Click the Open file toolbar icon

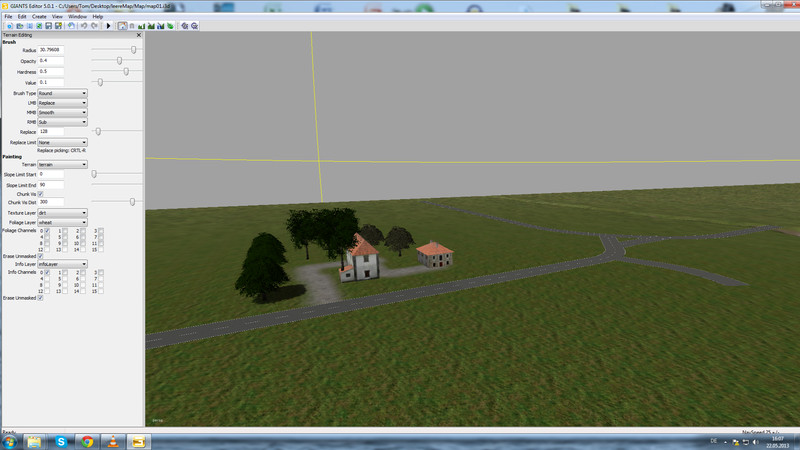[19, 26]
